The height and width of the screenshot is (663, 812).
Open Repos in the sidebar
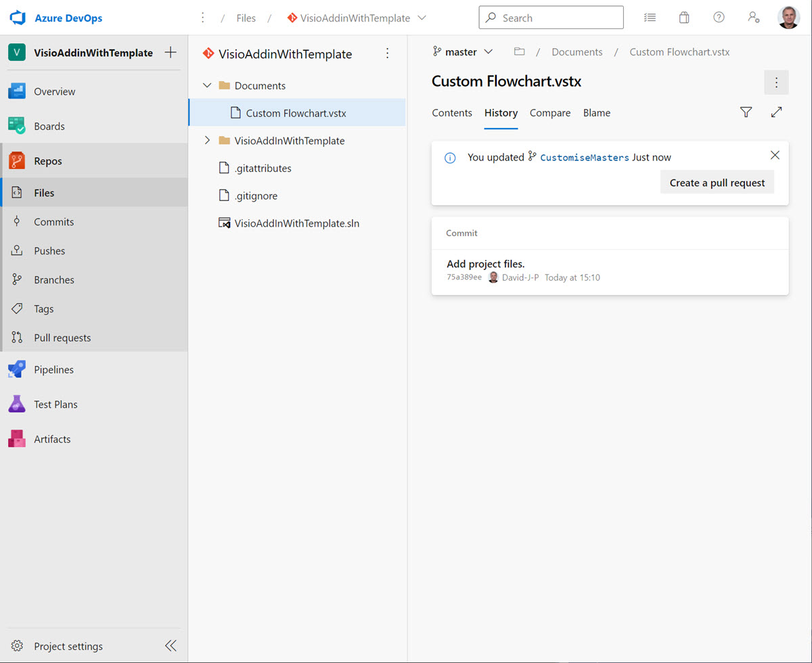94,161
